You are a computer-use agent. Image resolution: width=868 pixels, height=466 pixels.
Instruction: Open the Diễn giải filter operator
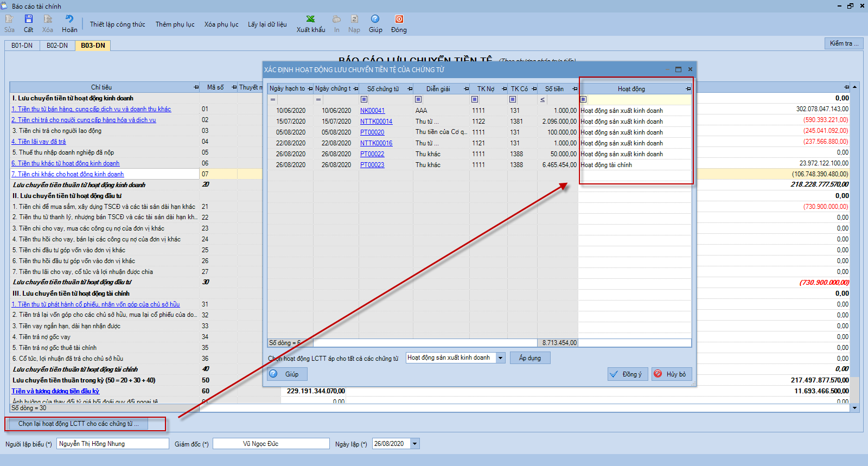[418, 99]
